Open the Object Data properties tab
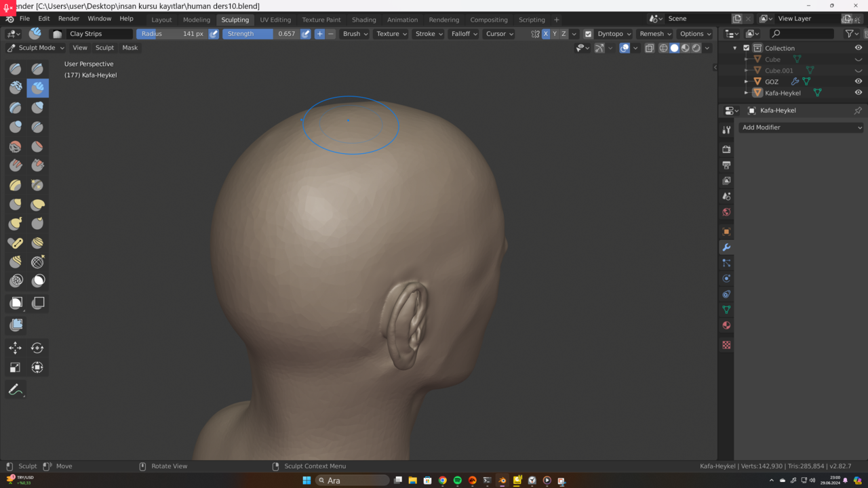The image size is (868, 488). (726, 310)
